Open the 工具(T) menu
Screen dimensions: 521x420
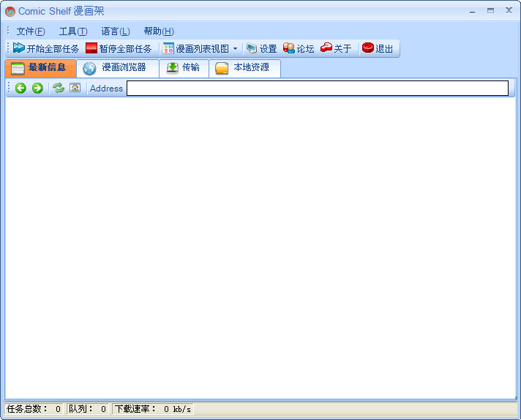pos(73,31)
